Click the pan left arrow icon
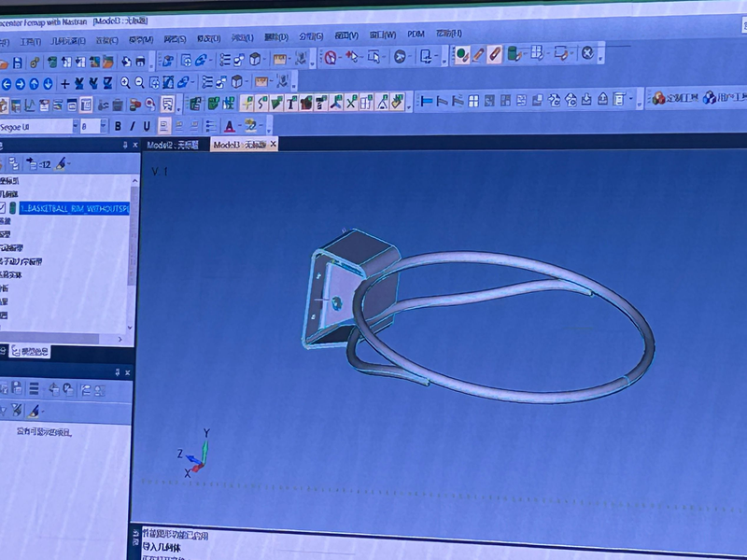This screenshot has height=560, width=747. (x=7, y=83)
